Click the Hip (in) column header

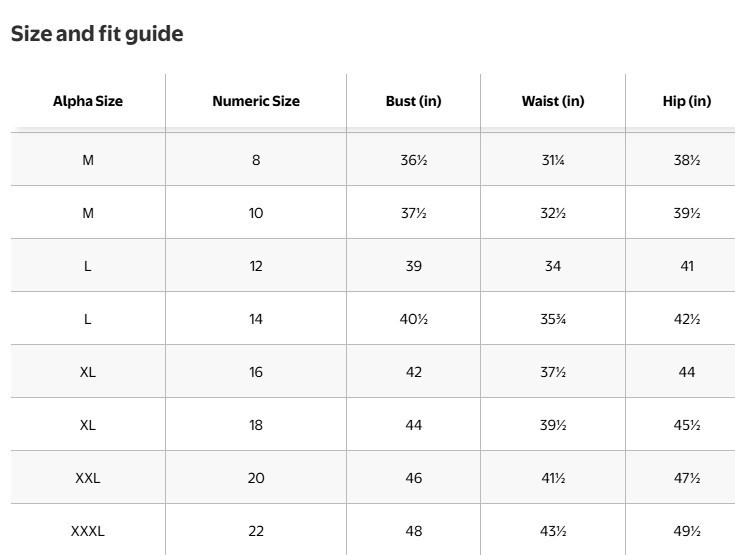687,101
